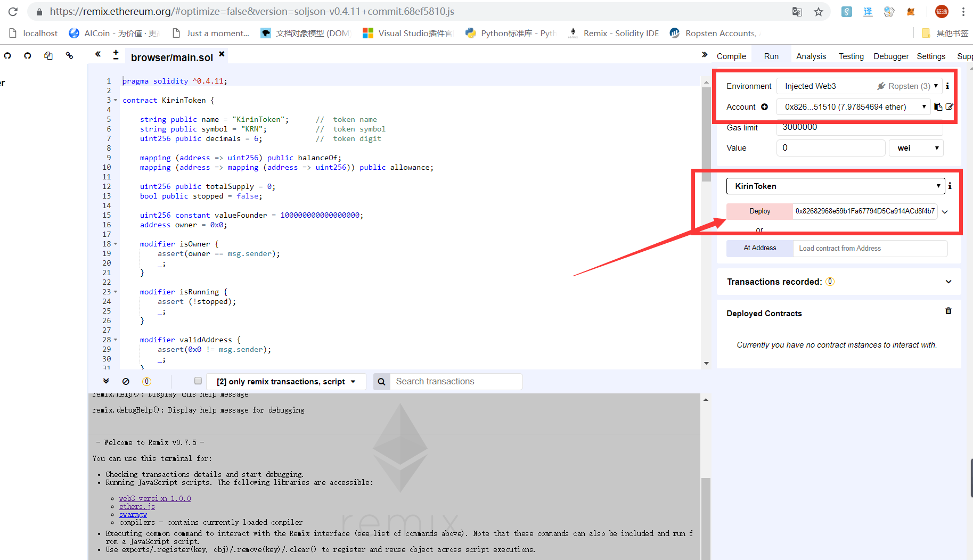Switch to the Testing tab
This screenshot has width=973, height=560.
pos(851,56)
